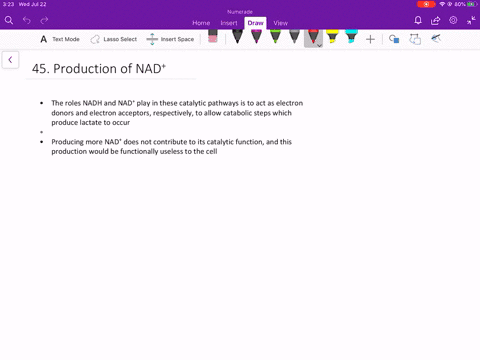Open the View tab

click(x=281, y=23)
